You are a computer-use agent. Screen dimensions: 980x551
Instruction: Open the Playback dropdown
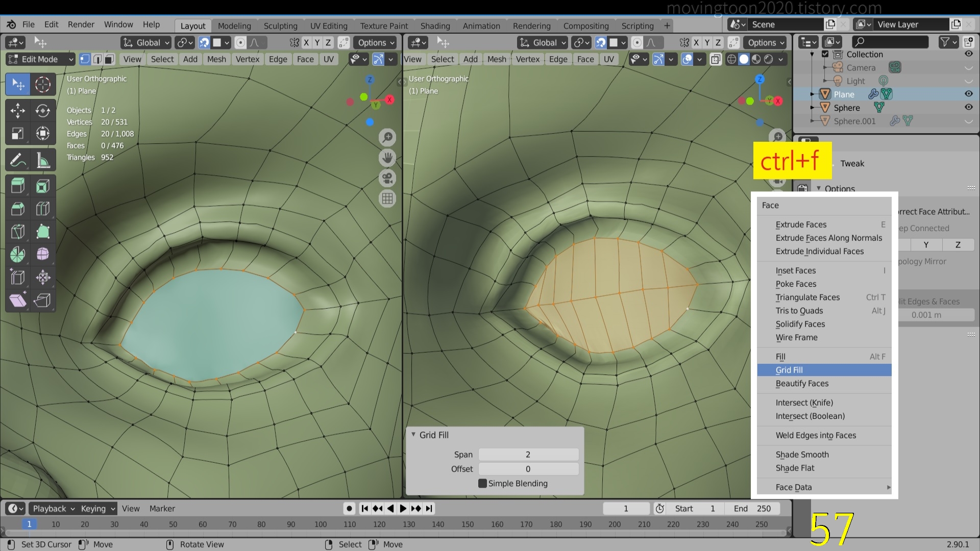coord(54,509)
